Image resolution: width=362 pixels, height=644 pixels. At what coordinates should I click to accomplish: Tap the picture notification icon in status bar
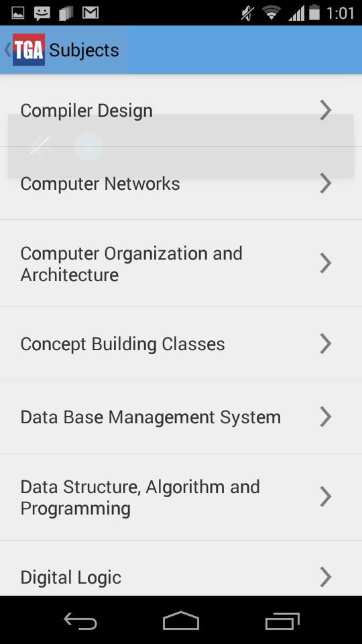[x=17, y=13]
